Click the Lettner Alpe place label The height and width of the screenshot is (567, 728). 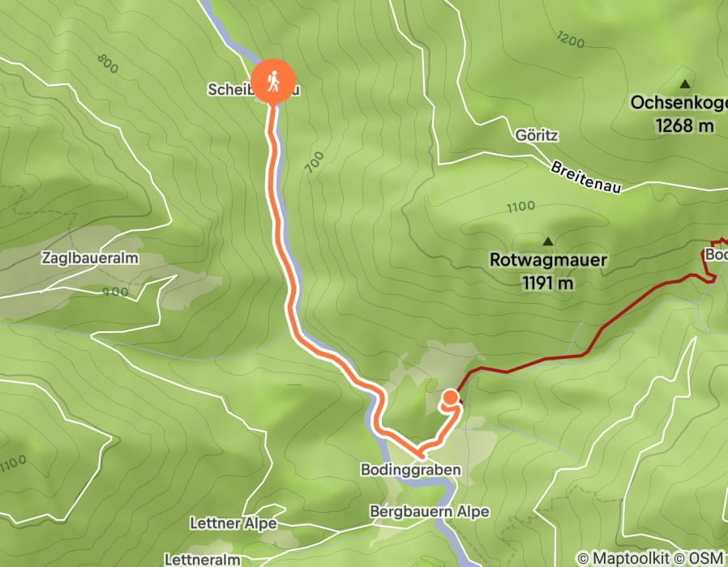pyautogui.click(x=233, y=523)
